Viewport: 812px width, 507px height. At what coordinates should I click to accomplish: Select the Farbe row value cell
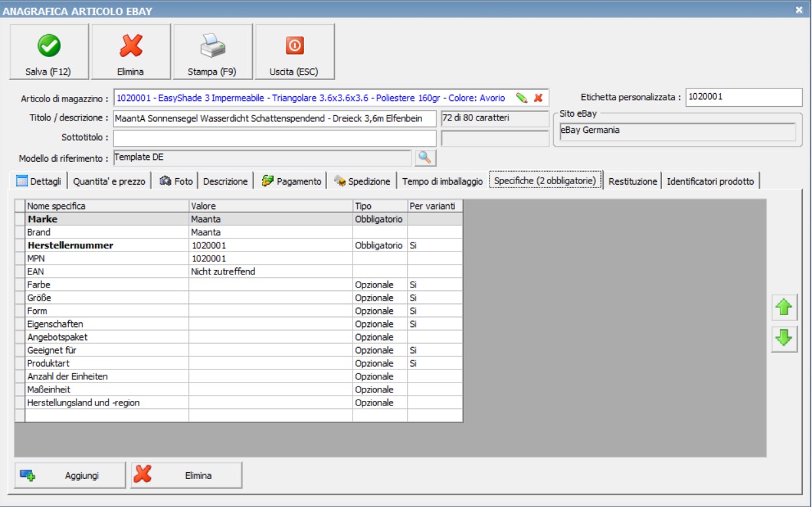271,285
